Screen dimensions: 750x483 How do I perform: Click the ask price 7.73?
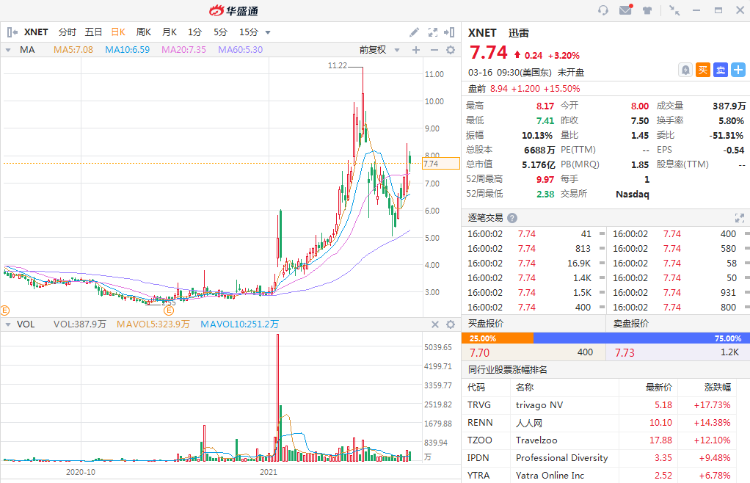pos(624,353)
